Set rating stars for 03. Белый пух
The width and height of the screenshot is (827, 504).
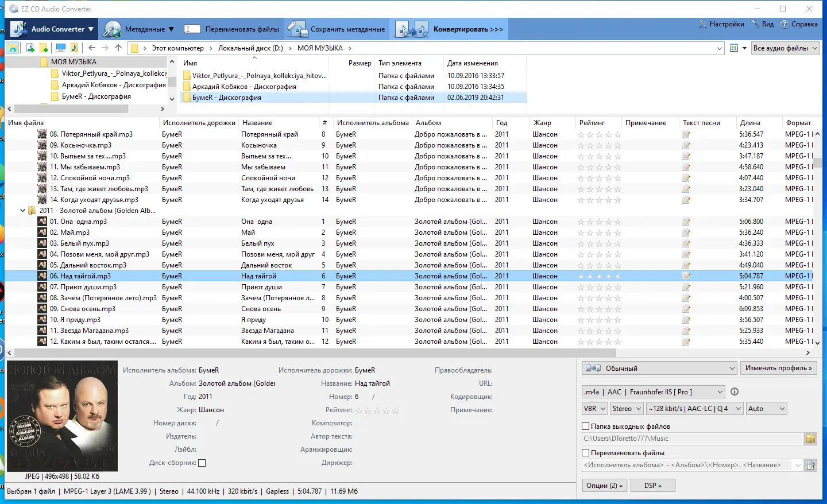600,243
